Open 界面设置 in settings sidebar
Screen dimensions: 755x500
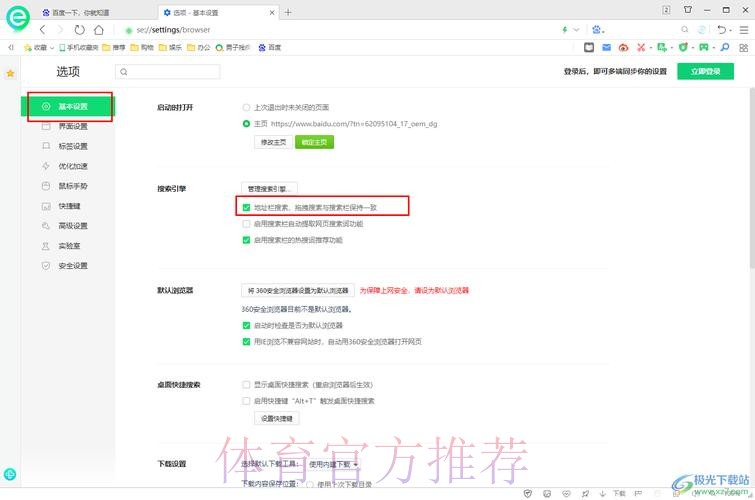tap(72, 127)
